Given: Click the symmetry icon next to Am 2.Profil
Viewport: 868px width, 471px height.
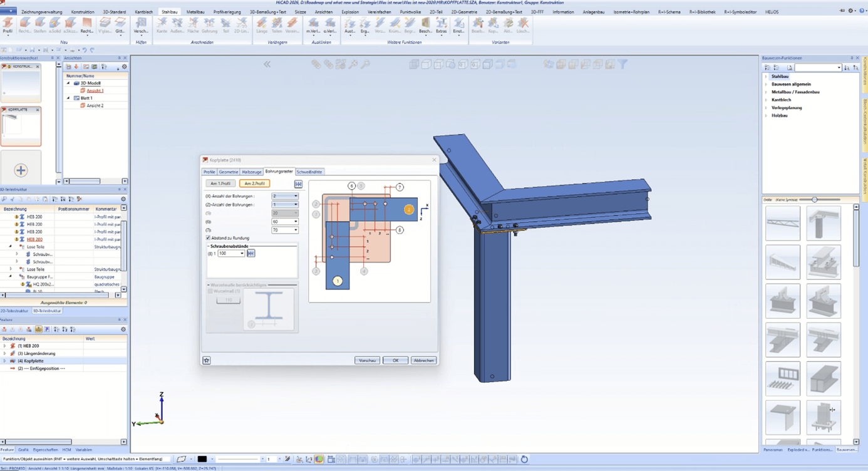Looking at the screenshot, I should click(x=298, y=184).
